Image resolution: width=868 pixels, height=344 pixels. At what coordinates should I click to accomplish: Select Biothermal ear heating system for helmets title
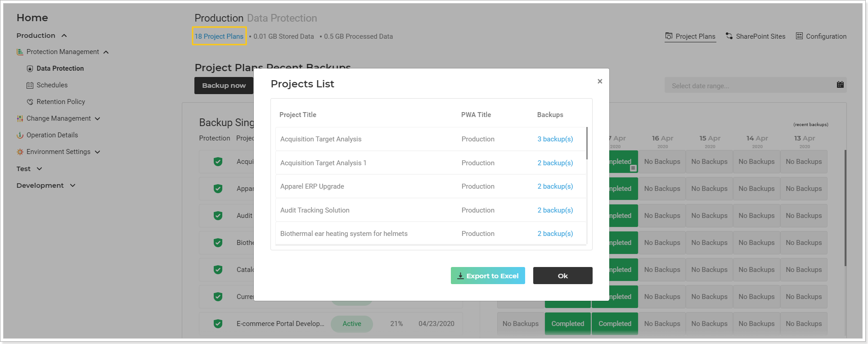pyautogui.click(x=344, y=234)
